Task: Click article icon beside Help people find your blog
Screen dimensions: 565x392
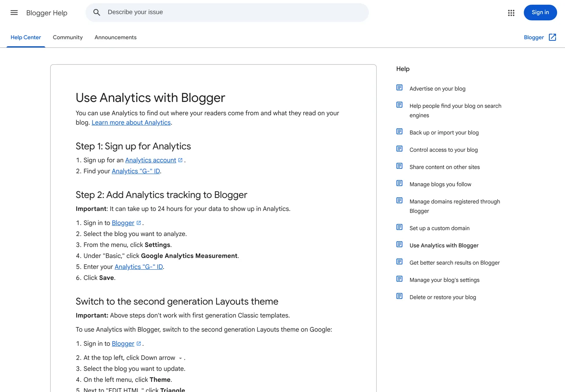Action: [399, 105]
